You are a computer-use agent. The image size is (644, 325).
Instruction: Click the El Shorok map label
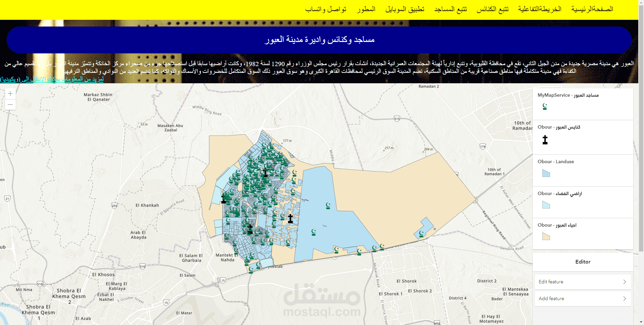pyautogui.click(x=407, y=281)
